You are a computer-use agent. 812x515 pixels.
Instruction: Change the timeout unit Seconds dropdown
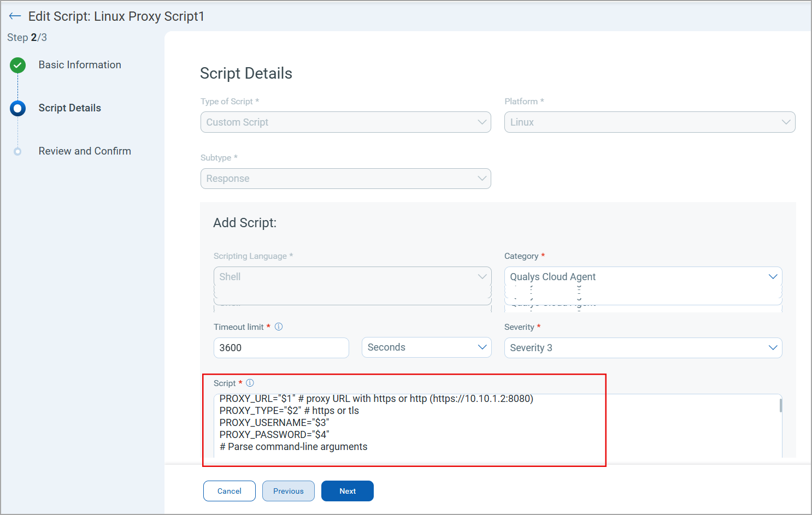click(x=426, y=347)
